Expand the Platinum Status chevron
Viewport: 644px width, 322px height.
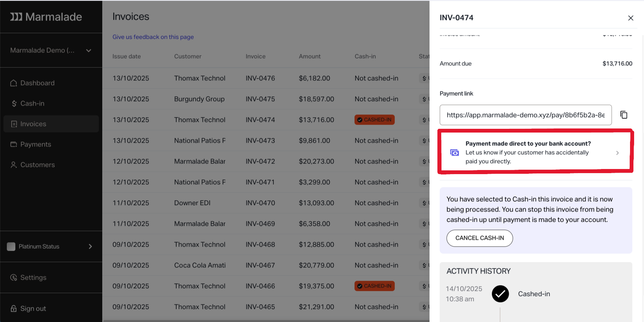pos(90,246)
